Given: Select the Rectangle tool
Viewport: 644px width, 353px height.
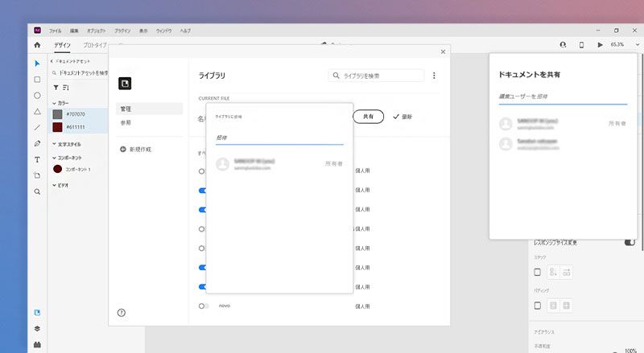Looking at the screenshot, I should pos(37,80).
